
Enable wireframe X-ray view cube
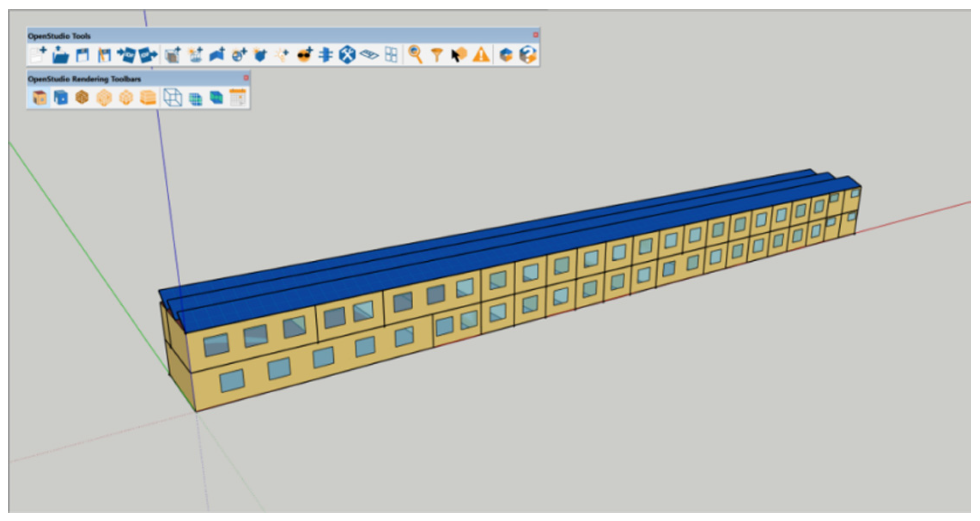click(x=173, y=98)
